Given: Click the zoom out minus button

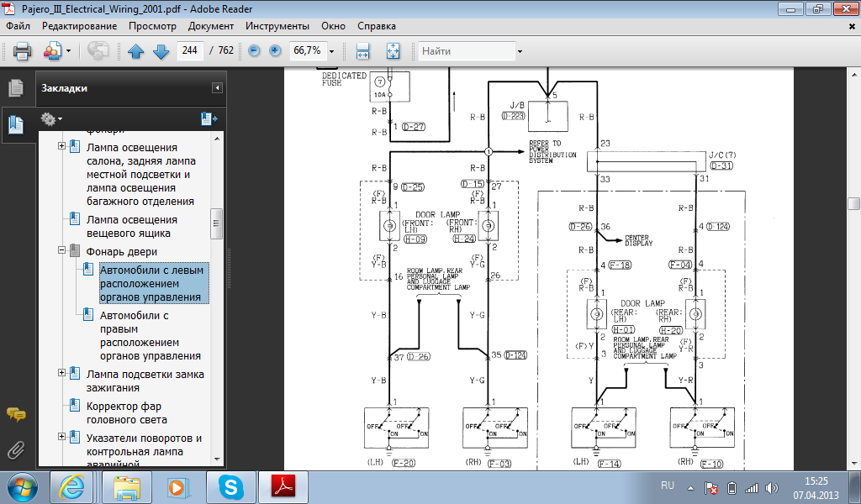Looking at the screenshot, I should coord(255,51).
